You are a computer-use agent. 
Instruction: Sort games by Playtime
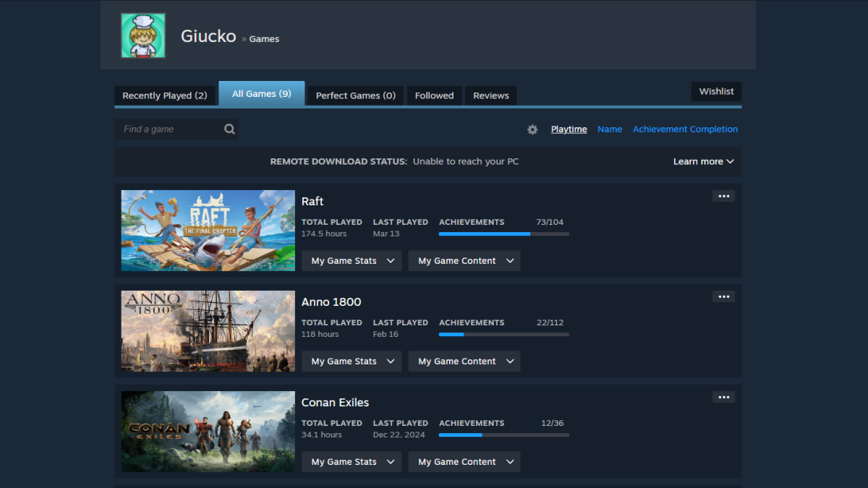coord(569,129)
